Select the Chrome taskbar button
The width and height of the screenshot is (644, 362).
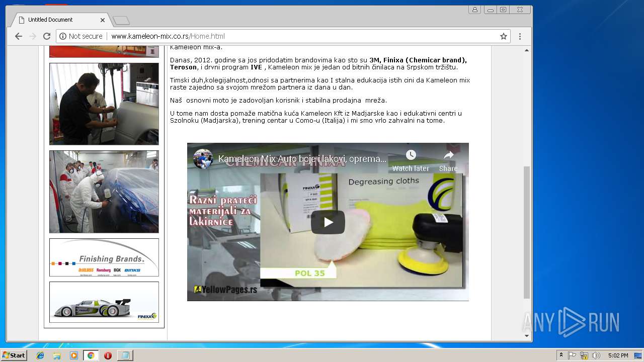(91, 355)
